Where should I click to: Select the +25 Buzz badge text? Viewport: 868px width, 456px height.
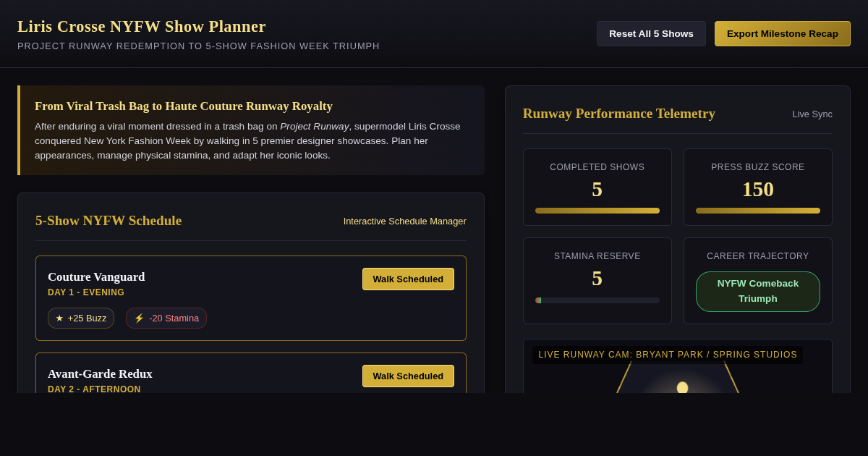(x=87, y=318)
